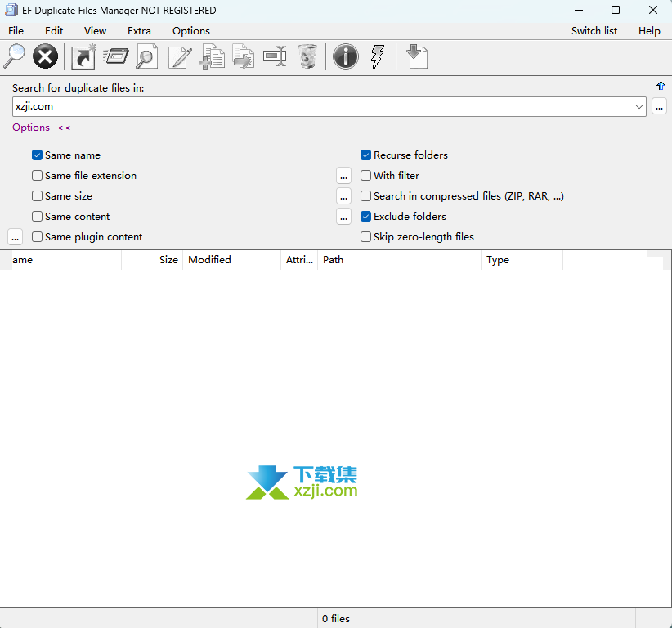Click the '0 files' status bar text
This screenshot has height=628, width=672.
[x=336, y=619]
